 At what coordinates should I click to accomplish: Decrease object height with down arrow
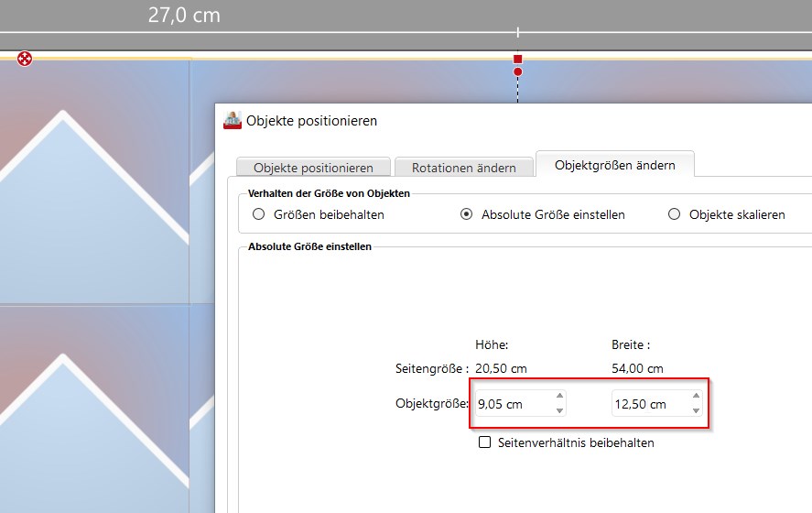tap(560, 410)
